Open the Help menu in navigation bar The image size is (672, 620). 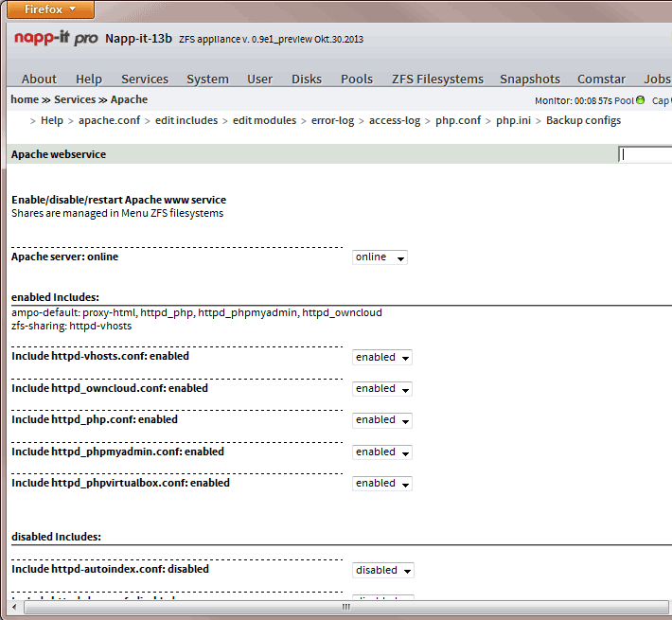click(89, 80)
